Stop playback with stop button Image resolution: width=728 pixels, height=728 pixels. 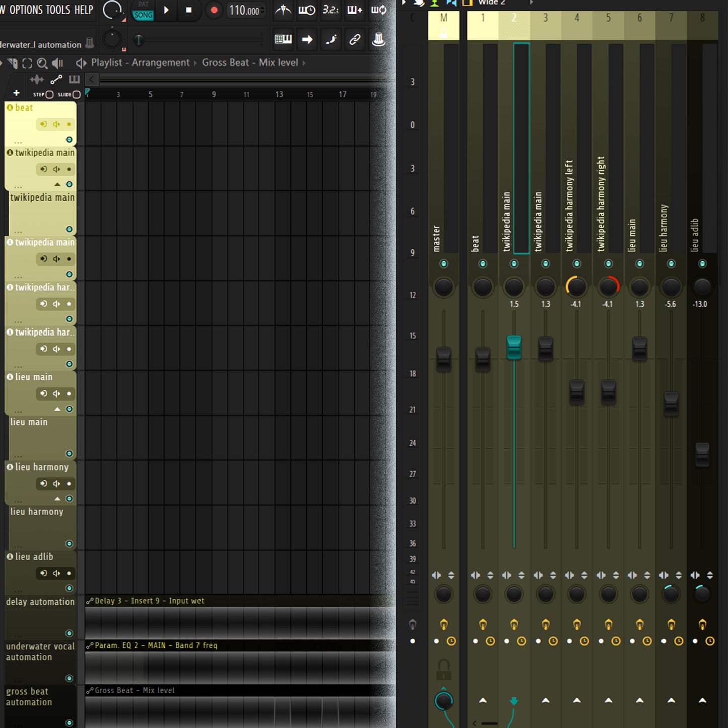pos(189,10)
